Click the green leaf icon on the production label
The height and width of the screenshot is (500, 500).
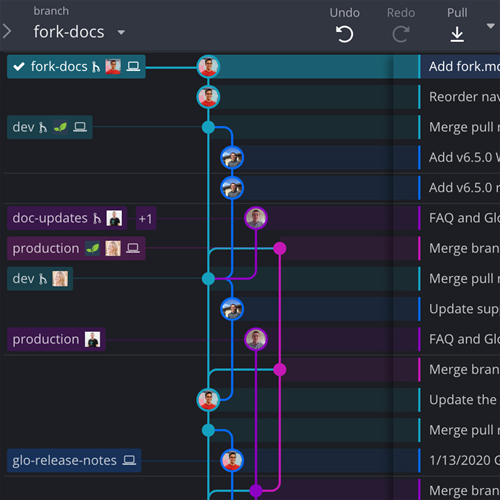92,248
